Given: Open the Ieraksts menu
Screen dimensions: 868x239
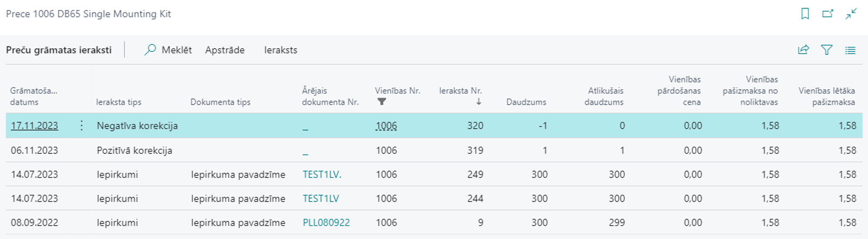Looking at the screenshot, I should point(280,50).
